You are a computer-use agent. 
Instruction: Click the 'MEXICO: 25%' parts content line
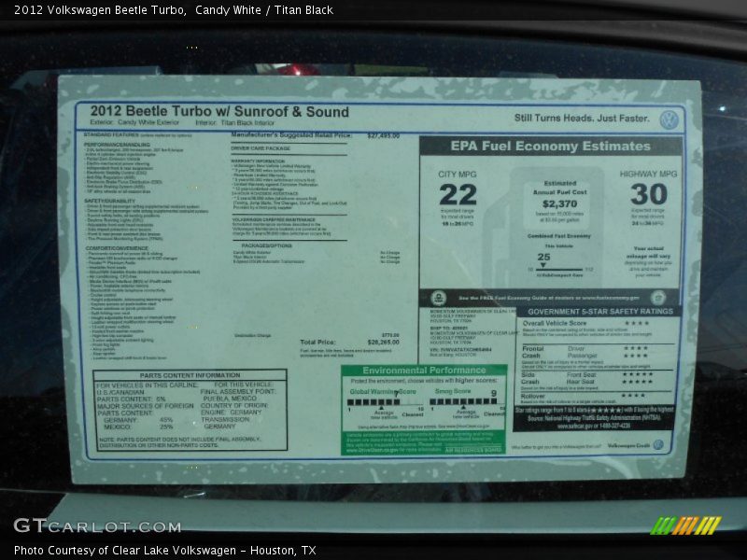click(x=138, y=427)
